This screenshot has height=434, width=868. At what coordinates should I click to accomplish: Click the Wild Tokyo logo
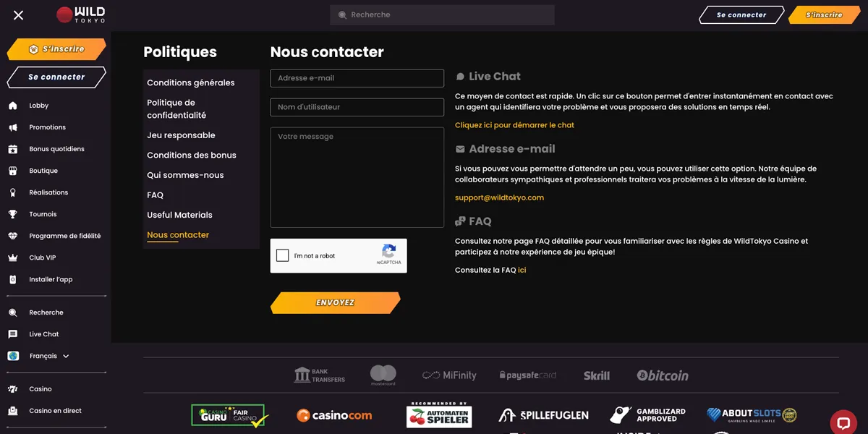coord(80,14)
